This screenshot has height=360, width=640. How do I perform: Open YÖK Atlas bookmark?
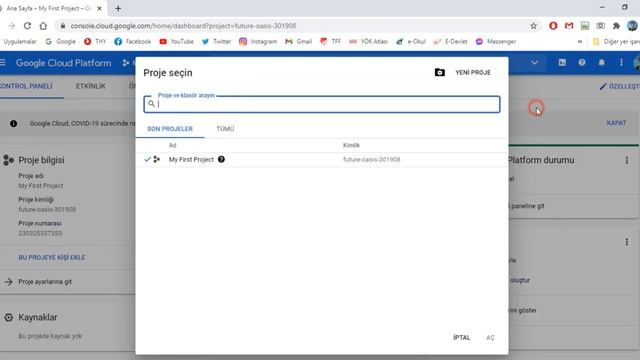(x=368, y=42)
